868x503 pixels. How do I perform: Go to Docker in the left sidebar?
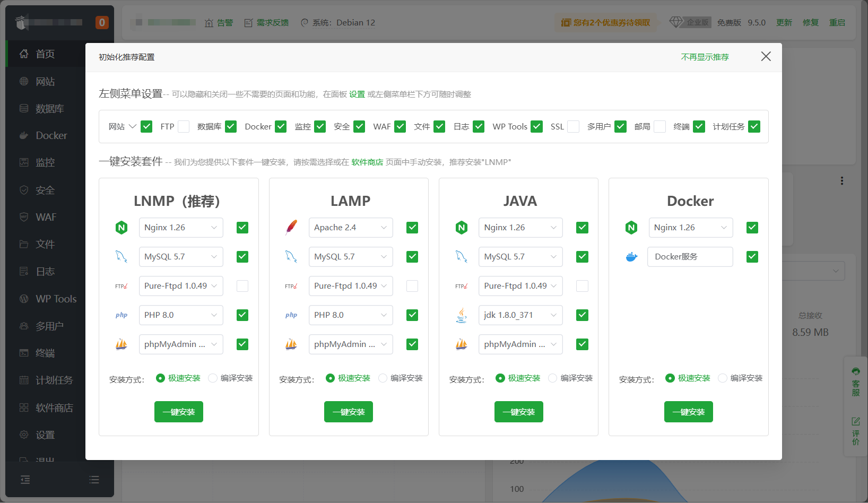[x=51, y=135]
